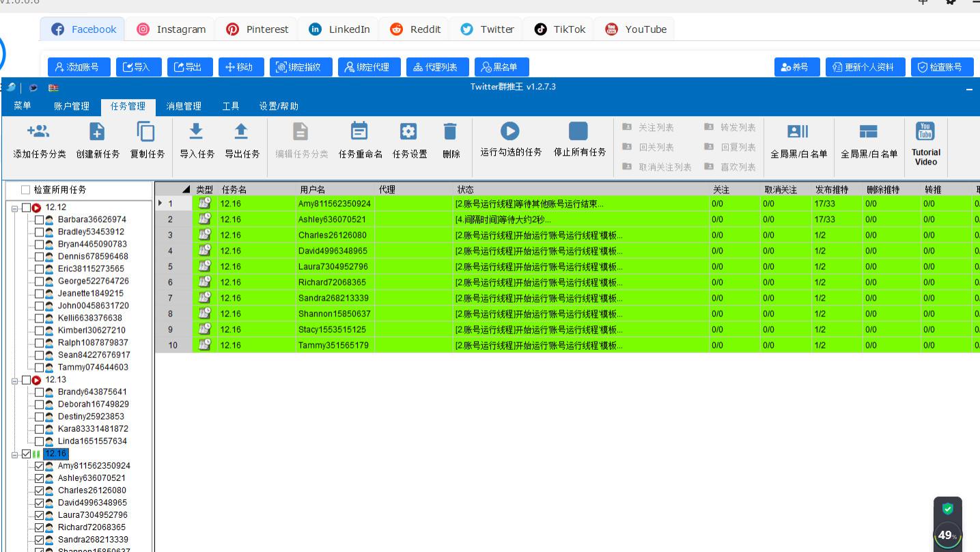The width and height of the screenshot is (980, 552).
Task: Click the Import Task (导入任务) download icon
Action: (x=196, y=131)
